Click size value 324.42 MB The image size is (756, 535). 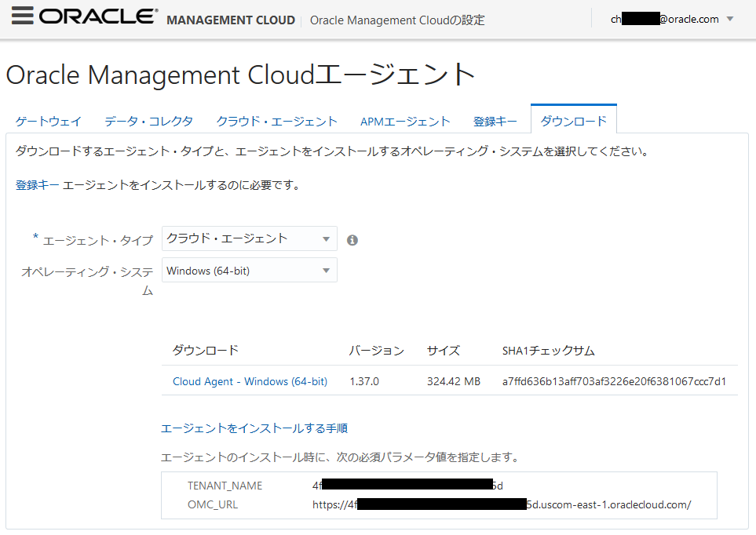454,382
